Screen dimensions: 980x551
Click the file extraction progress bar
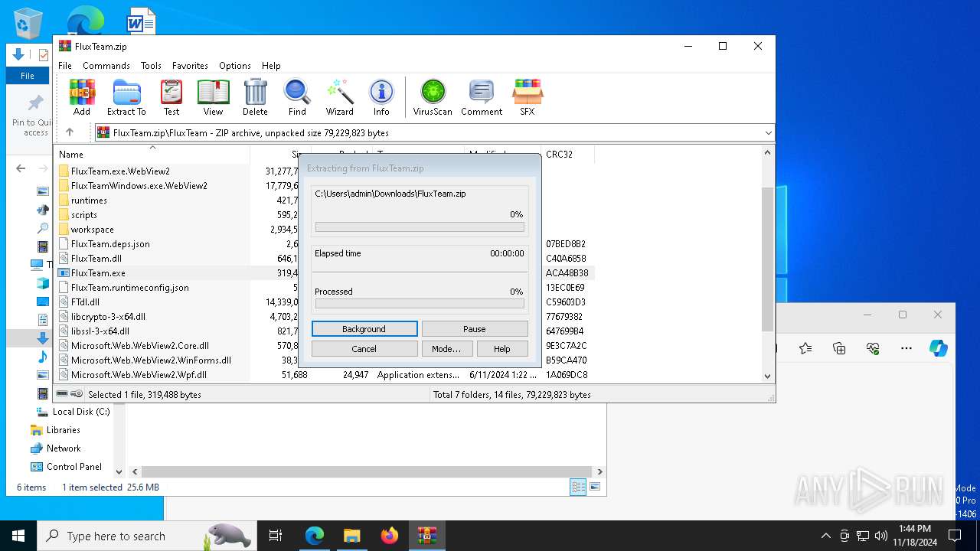tap(420, 227)
